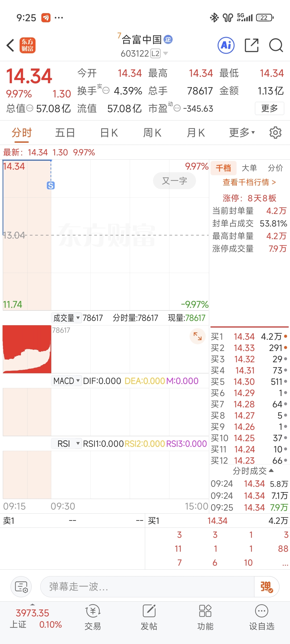Open the 东方财富 home logo
The width and height of the screenshot is (290, 644).
click(27, 45)
